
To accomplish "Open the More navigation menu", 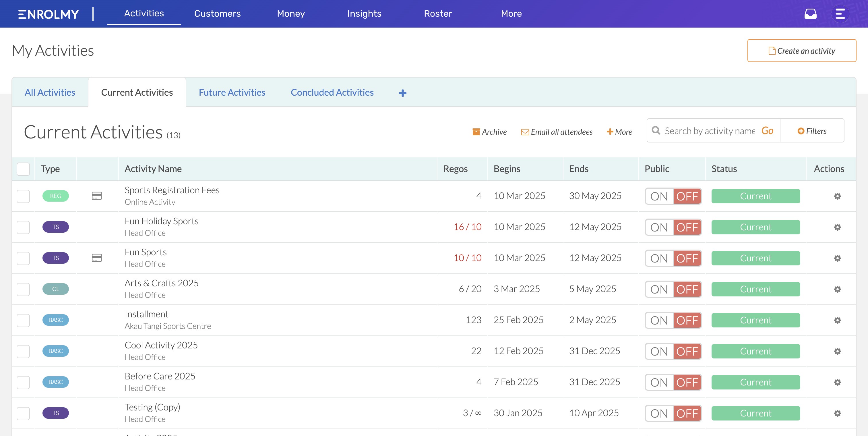I will (511, 14).
